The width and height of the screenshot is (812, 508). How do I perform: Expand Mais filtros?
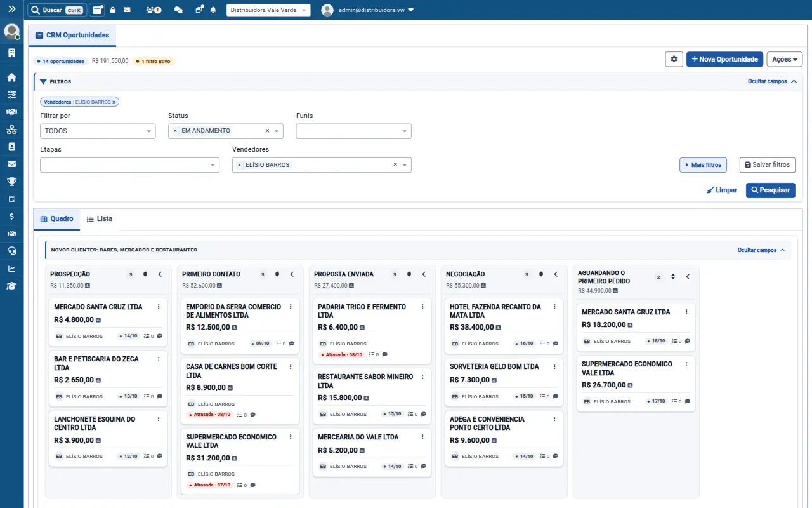703,165
